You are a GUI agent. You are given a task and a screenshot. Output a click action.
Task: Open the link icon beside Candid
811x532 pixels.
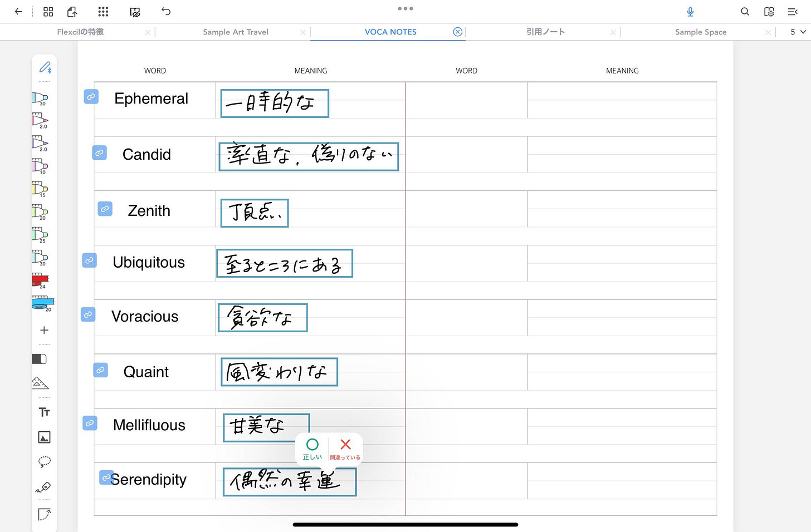99,152
